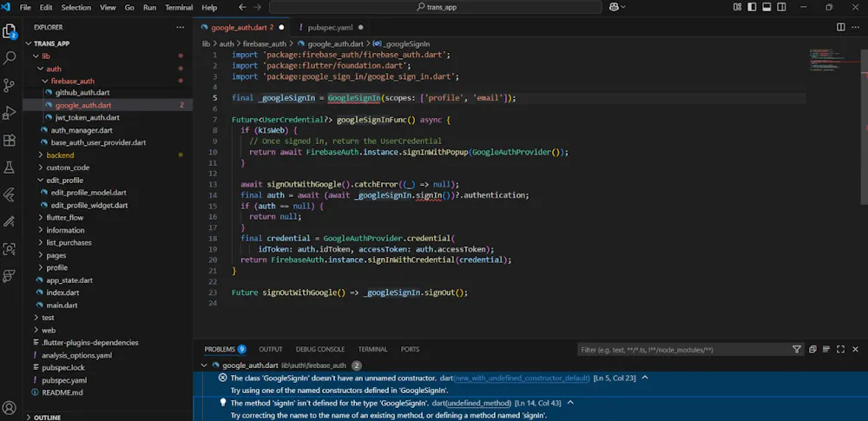Click the Accounts icon in activity bar
This screenshot has height=421, width=868.
(x=10, y=407)
